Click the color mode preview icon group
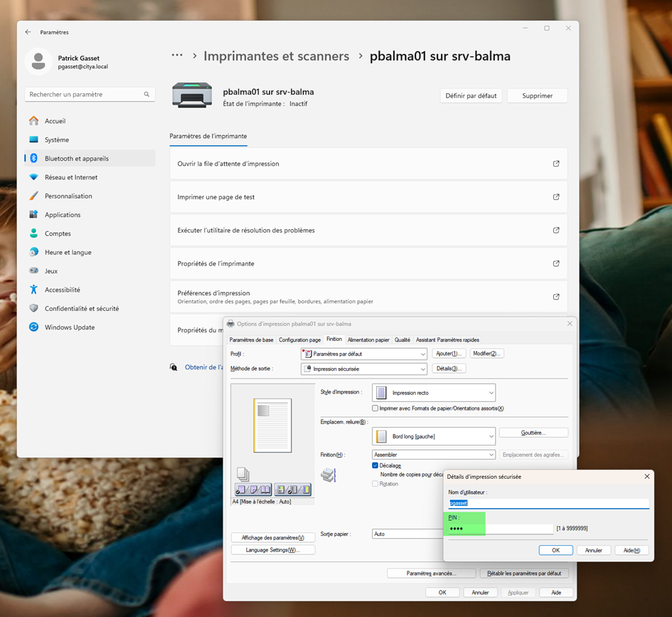 coord(293,490)
